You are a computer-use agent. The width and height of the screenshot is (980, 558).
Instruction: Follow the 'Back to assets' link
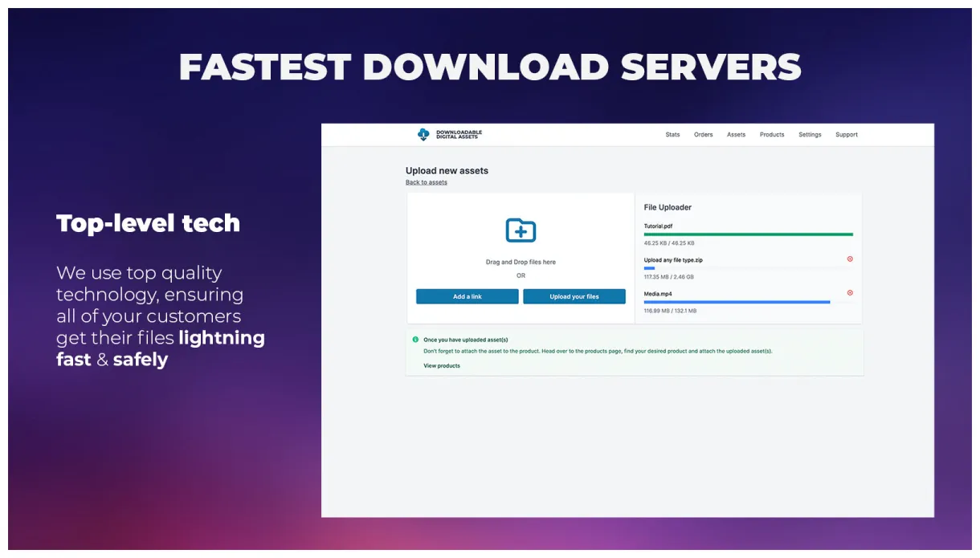pos(426,182)
